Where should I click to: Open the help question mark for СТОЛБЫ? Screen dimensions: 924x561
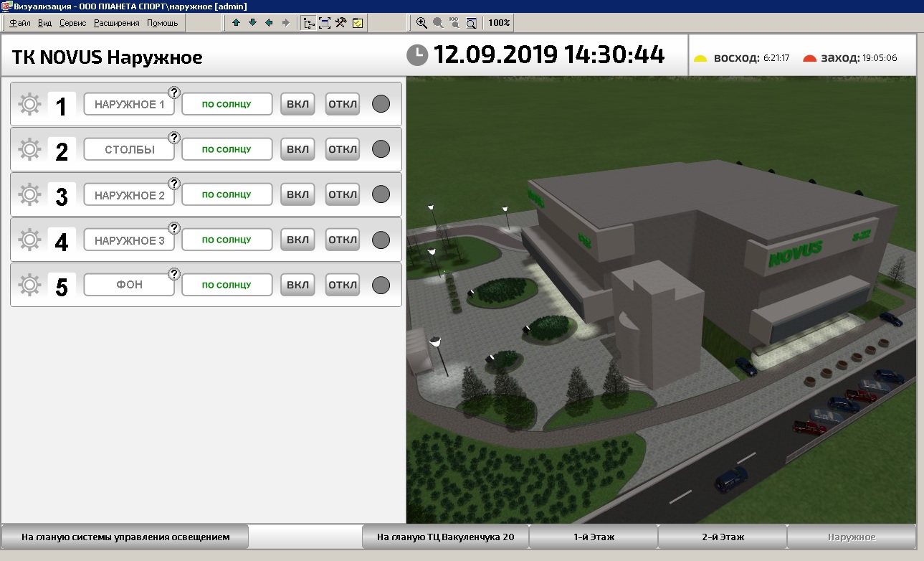point(173,137)
